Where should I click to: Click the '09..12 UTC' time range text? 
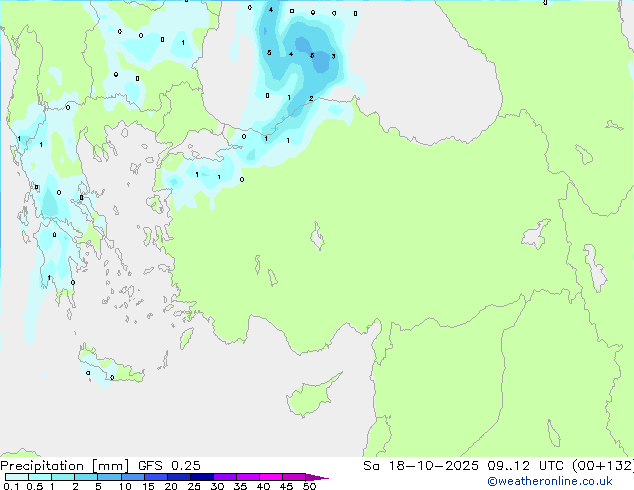(x=526, y=466)
